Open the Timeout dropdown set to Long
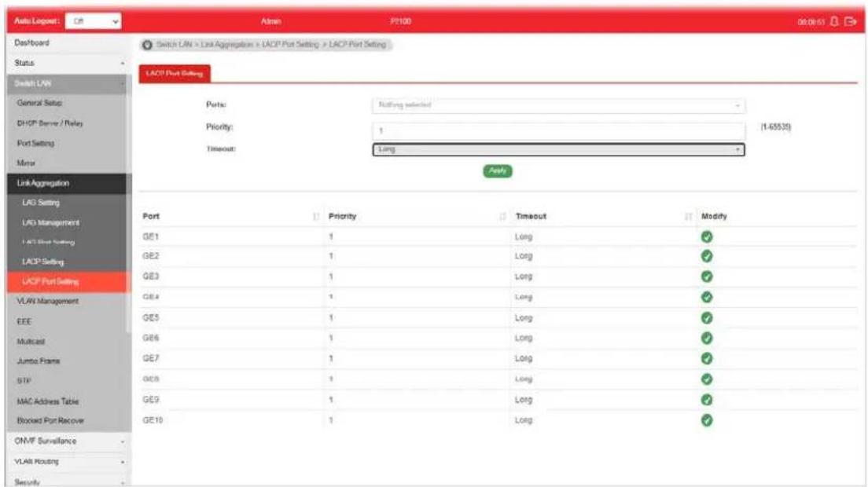The image size is (868, 487). pos(558,149)
